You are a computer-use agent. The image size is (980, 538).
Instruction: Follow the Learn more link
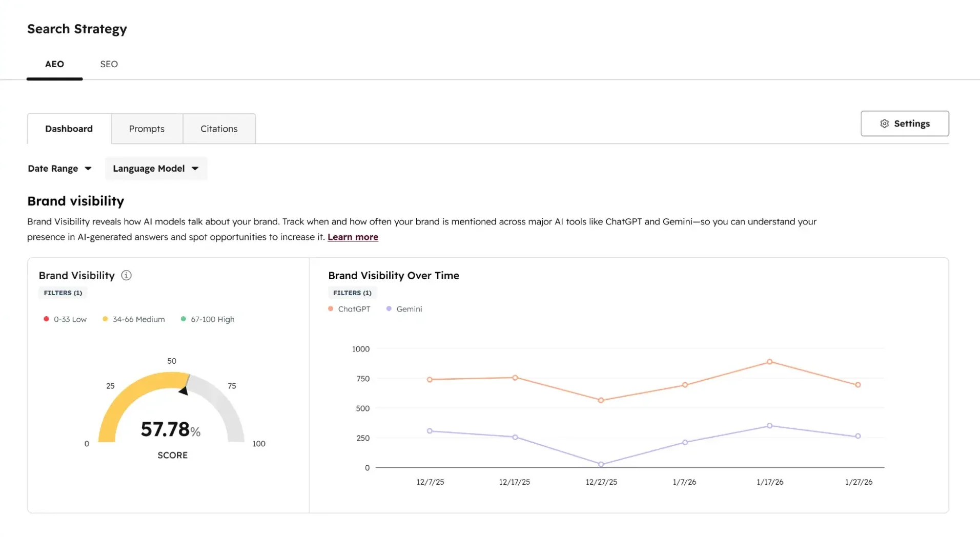(353, 237)
